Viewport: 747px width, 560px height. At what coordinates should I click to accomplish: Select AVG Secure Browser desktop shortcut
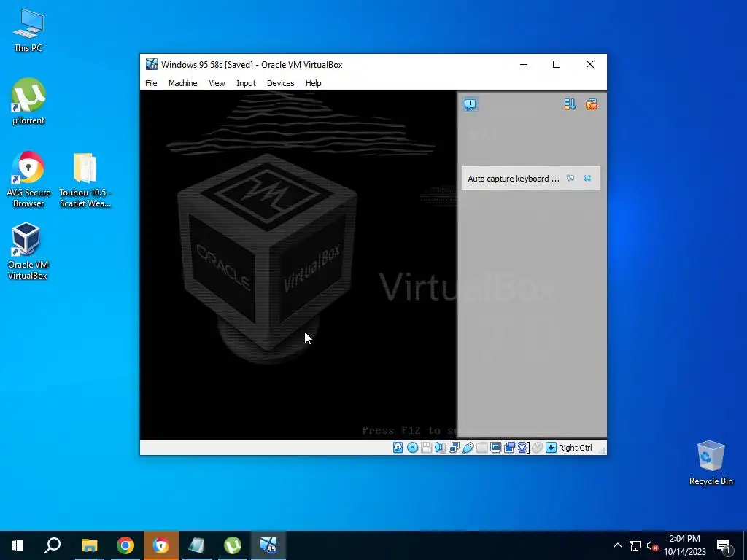click(x=28, y=180)
